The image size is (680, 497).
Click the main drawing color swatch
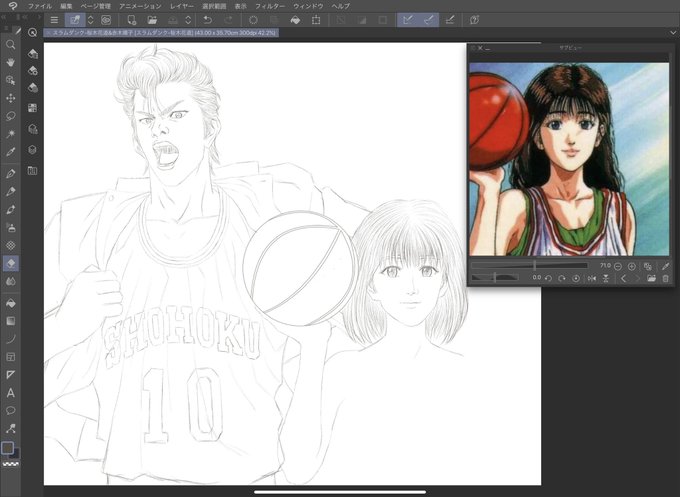point(7,448)
